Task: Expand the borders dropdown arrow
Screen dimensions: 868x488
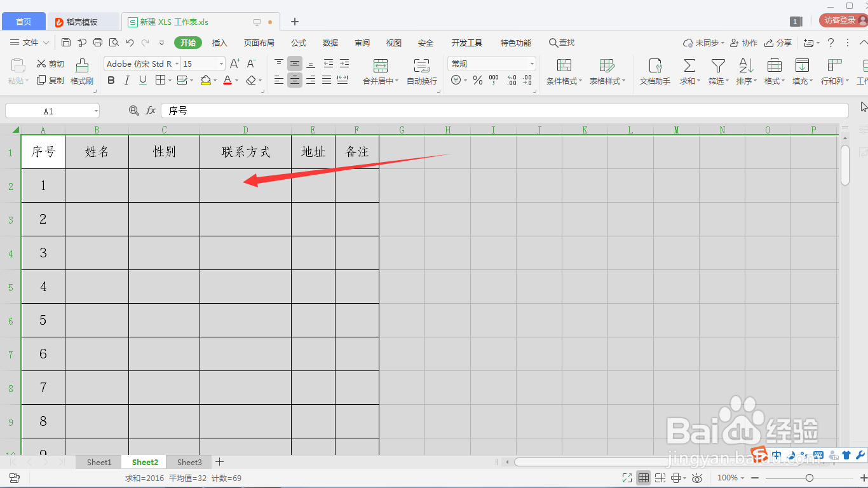Action: pos(170,80)
